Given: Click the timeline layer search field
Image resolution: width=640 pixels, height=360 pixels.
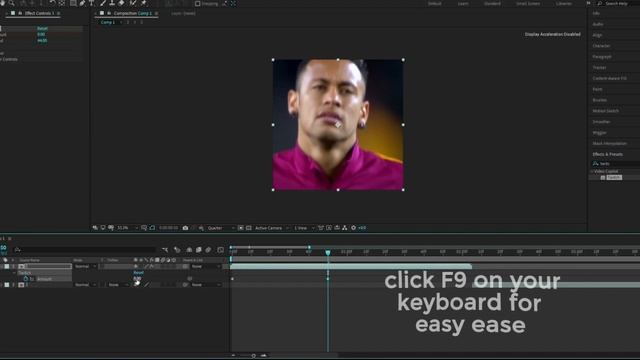Looking at the screenshot, I should [85, 250].
